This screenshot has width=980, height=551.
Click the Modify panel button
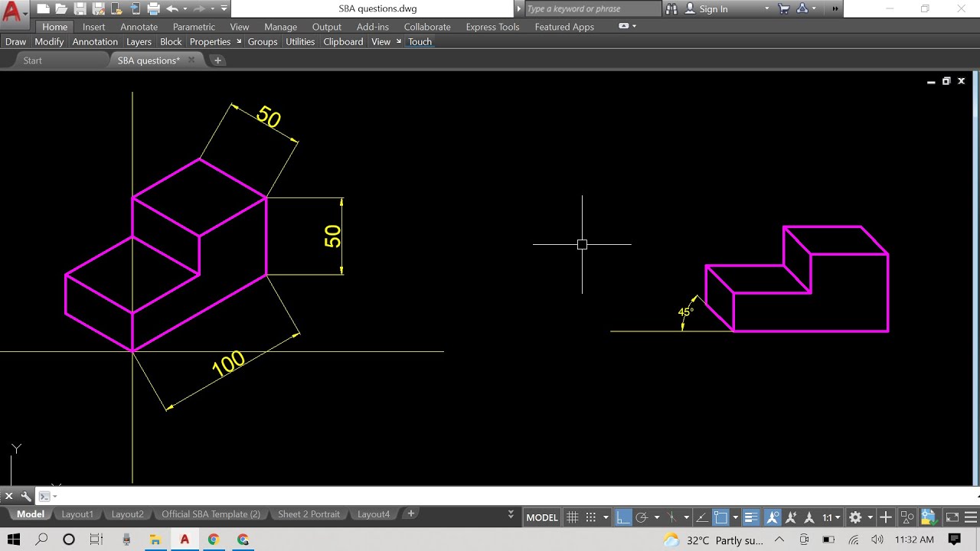(x=49, y=41)
